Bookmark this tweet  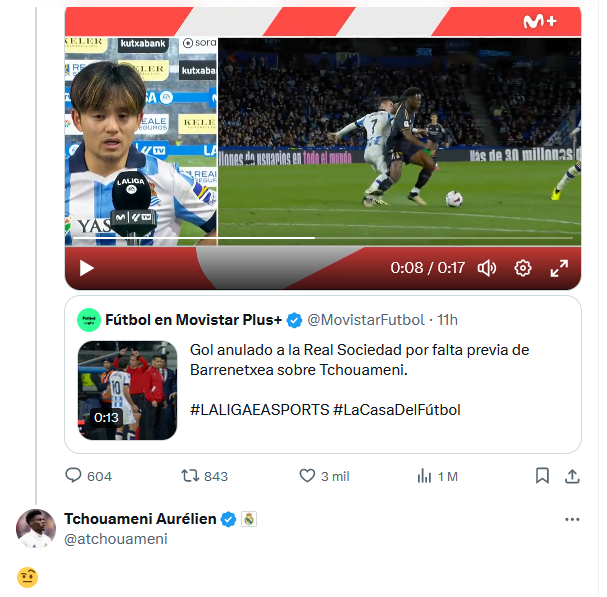[x=542, y=476]
